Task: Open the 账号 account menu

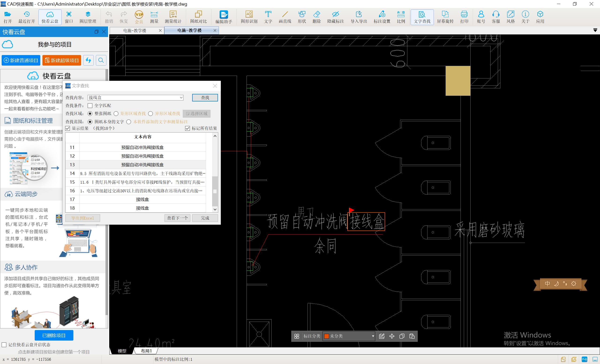Action: (x=481, y=17)
